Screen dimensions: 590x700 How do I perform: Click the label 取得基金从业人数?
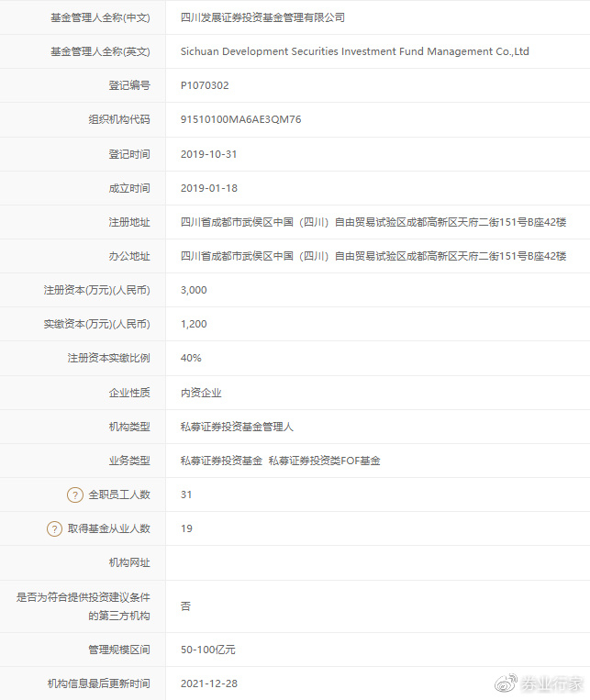pos(109,528)
